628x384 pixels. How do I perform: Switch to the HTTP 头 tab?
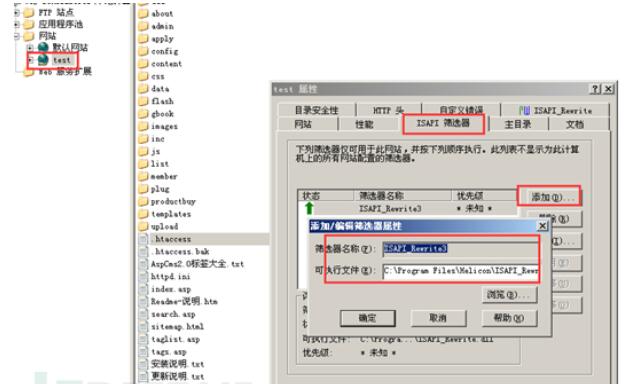[x=388, y=110]
